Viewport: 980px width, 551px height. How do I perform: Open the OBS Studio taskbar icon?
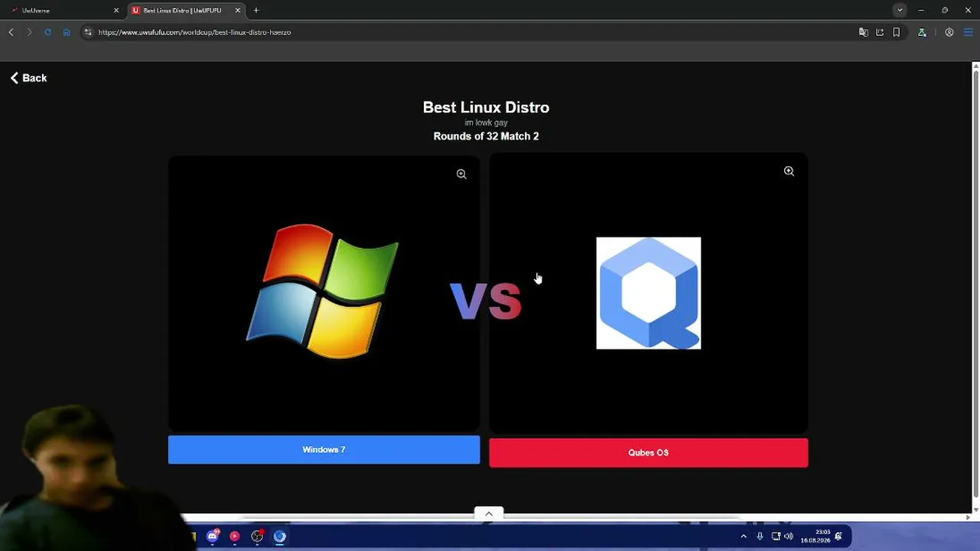pyautogui.click(x=257, y=536)
